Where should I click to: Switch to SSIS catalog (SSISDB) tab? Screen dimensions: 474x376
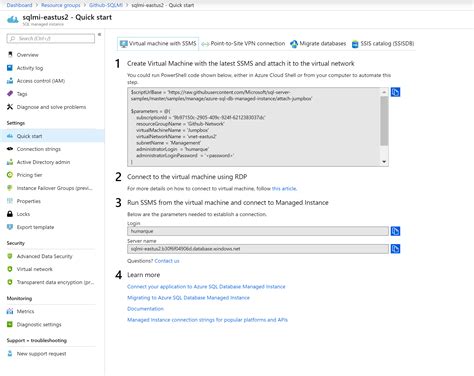click(383, 44)
